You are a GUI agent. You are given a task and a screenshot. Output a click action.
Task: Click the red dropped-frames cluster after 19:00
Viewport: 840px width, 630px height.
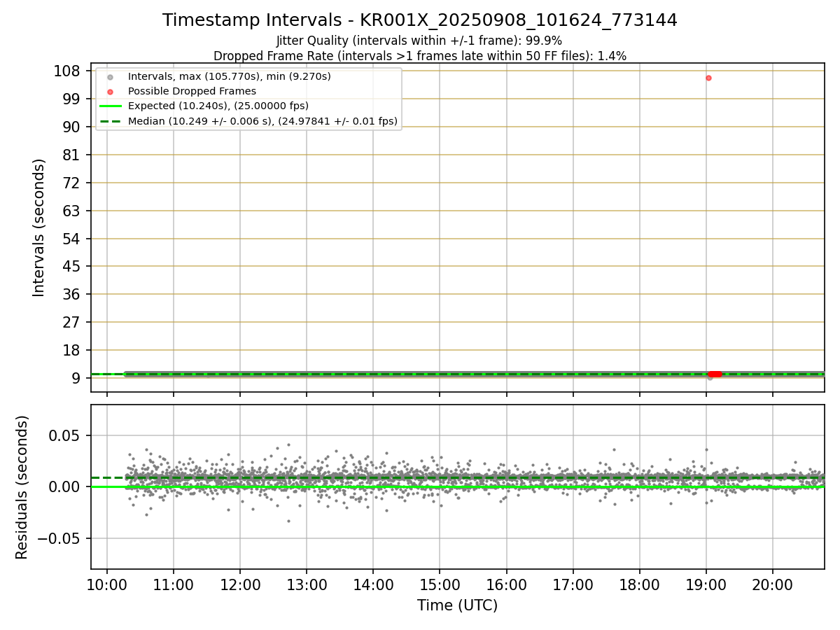click(x=715, y=374)
